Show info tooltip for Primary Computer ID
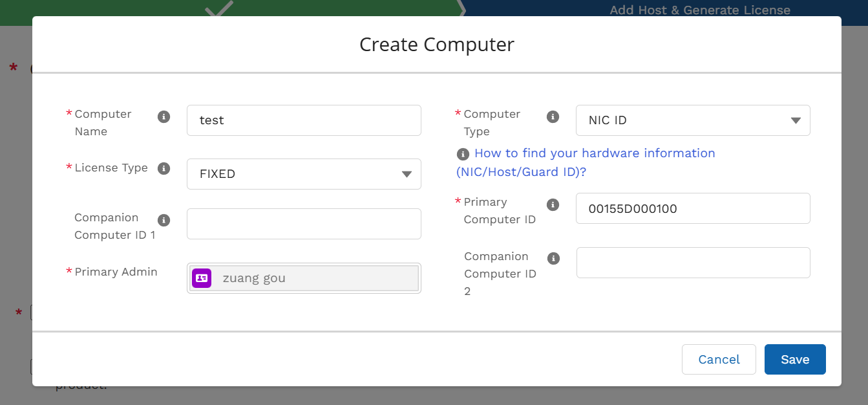Viewport: 868px width, 405px height. pyautogui.click(x=553, y=204)
